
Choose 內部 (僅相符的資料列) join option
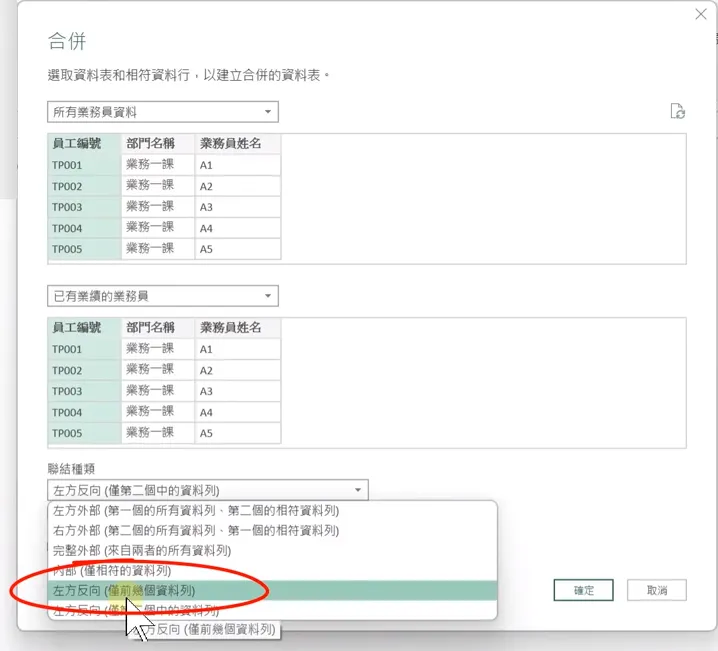pyautogui.click(x=272, y=570)
